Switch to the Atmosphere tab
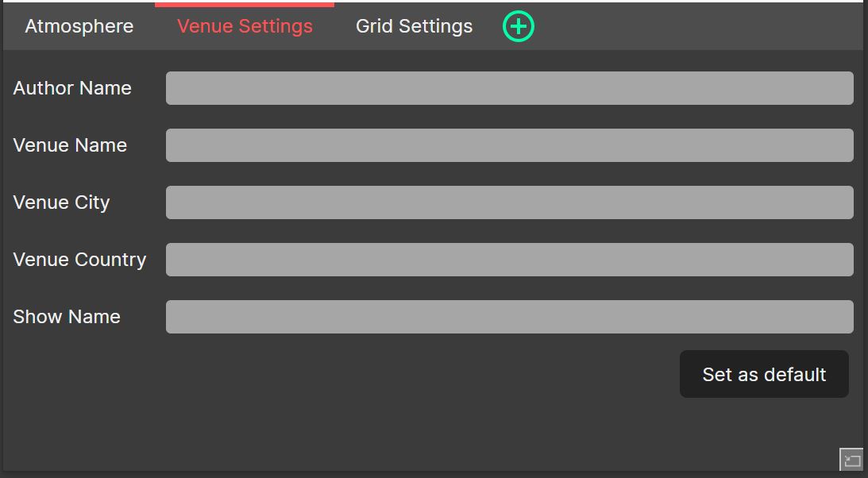 (79, 25)
